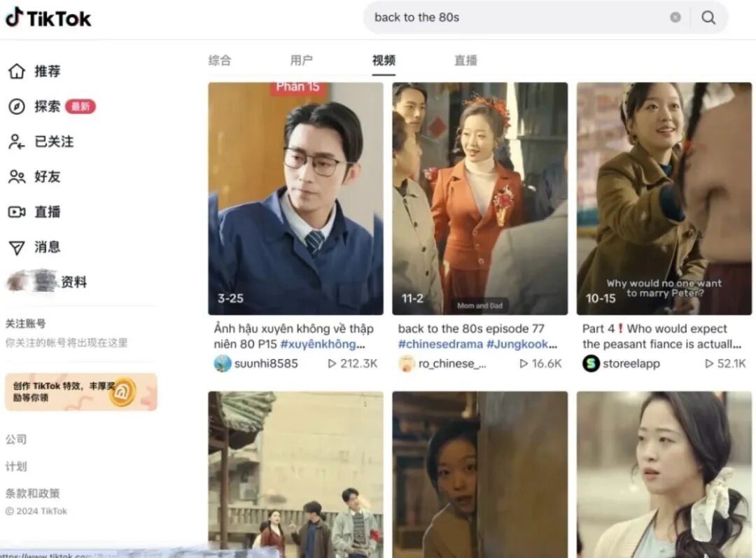756x558 pixels.
Task: Click the TikTok logo
Action: (x=48, y=18)
